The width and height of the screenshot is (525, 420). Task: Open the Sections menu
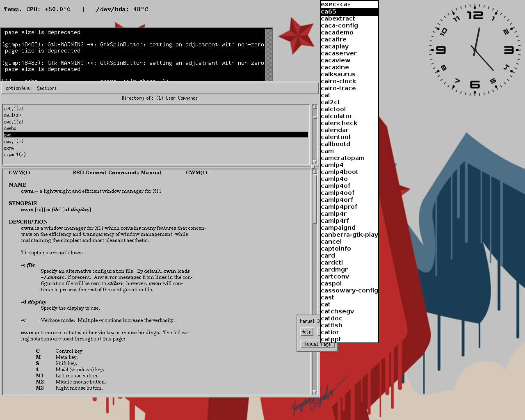coord(47,88)
